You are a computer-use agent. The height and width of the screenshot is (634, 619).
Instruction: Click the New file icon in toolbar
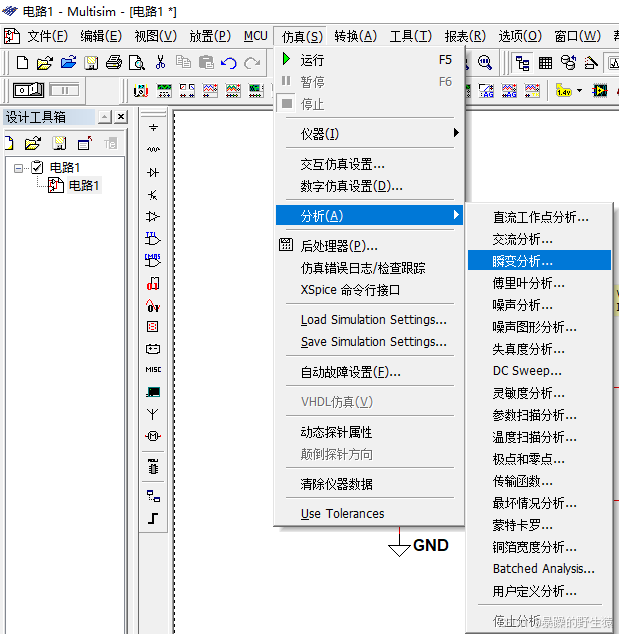coord(22,63)
